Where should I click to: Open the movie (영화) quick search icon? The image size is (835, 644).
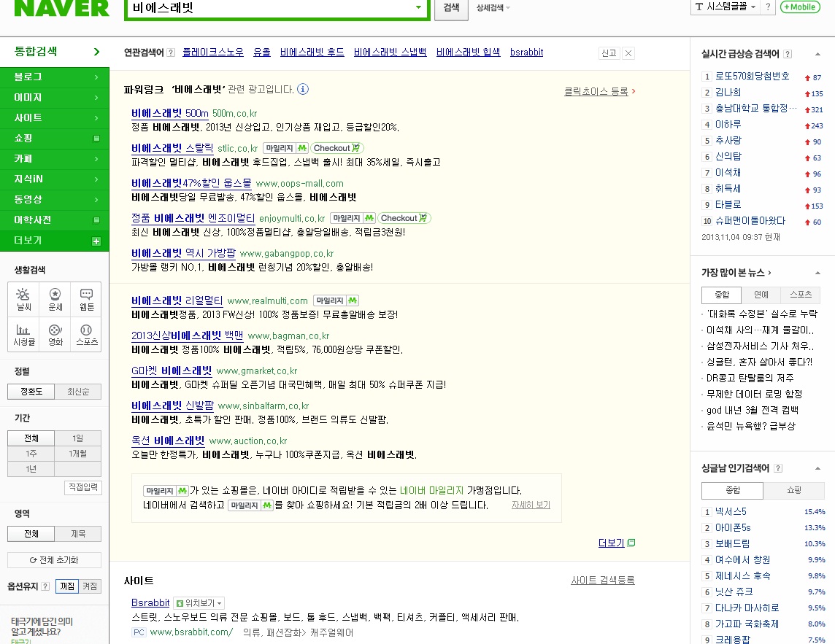pyautogui.click(x=55, y=335)
